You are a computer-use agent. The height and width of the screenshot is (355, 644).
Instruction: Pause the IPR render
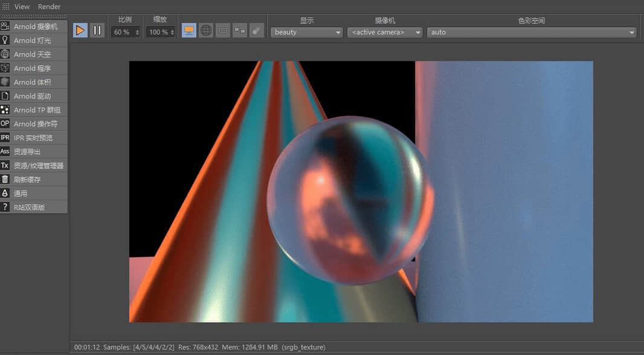97,30
